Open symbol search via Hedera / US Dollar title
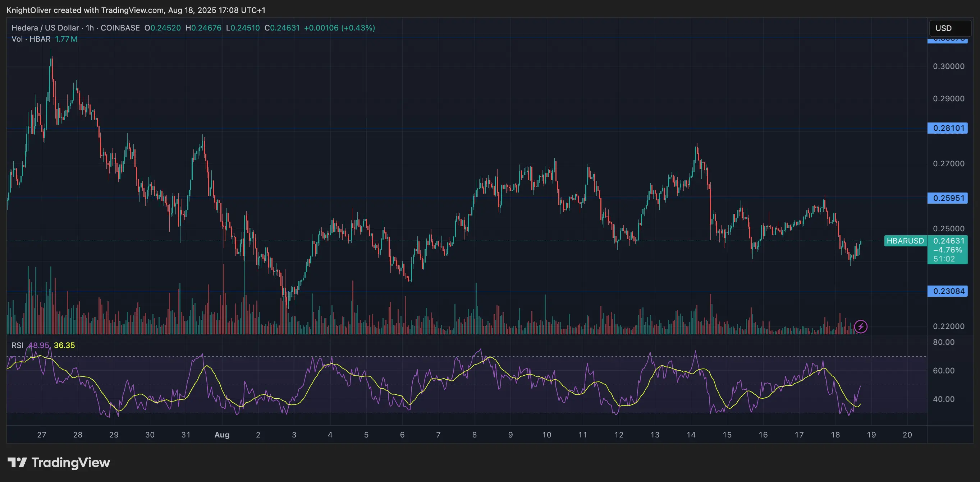 tap(44, 28)
